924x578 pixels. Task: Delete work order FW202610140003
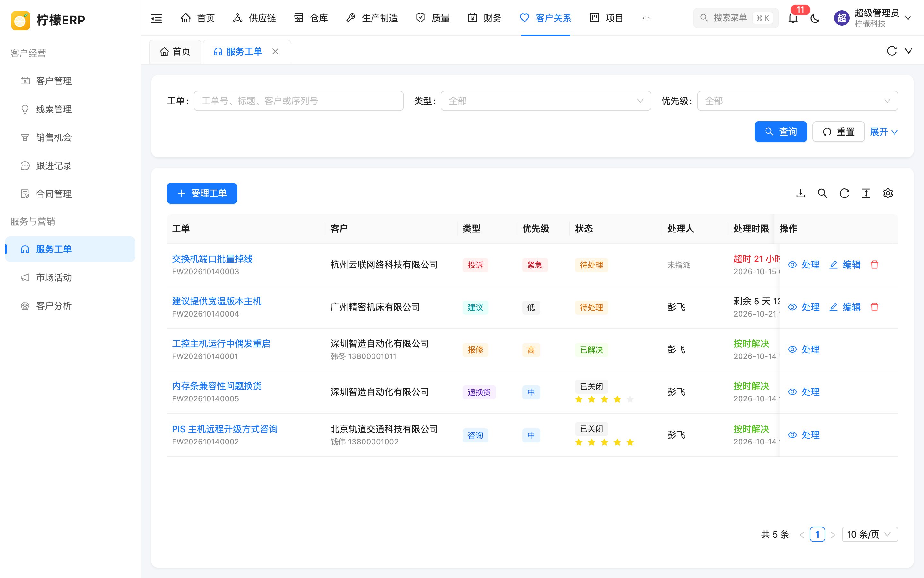(874, 265)
